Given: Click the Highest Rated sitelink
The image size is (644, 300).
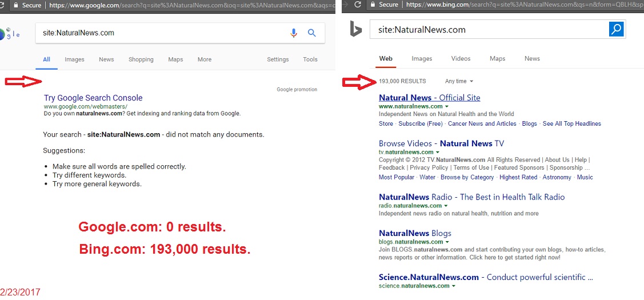Looking at the screenshot, I should point(518,177).
